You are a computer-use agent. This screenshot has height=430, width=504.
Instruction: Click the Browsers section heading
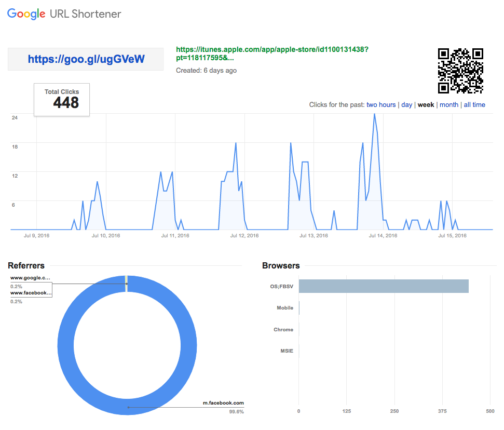281,266
